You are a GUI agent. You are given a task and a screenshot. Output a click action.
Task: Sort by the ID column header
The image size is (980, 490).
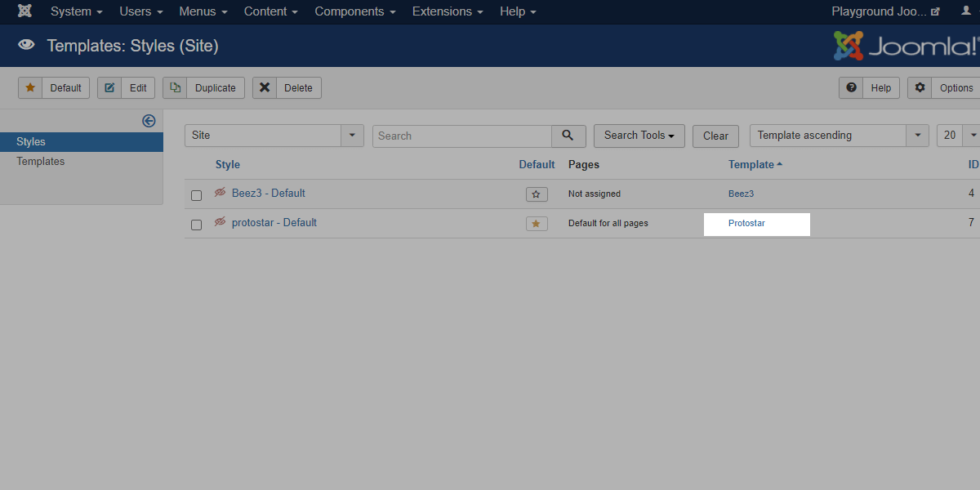973,164
